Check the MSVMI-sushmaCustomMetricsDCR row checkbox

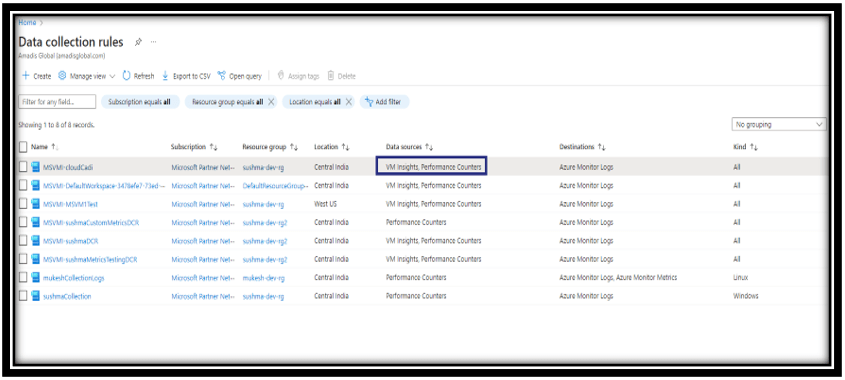pos(23,222)
